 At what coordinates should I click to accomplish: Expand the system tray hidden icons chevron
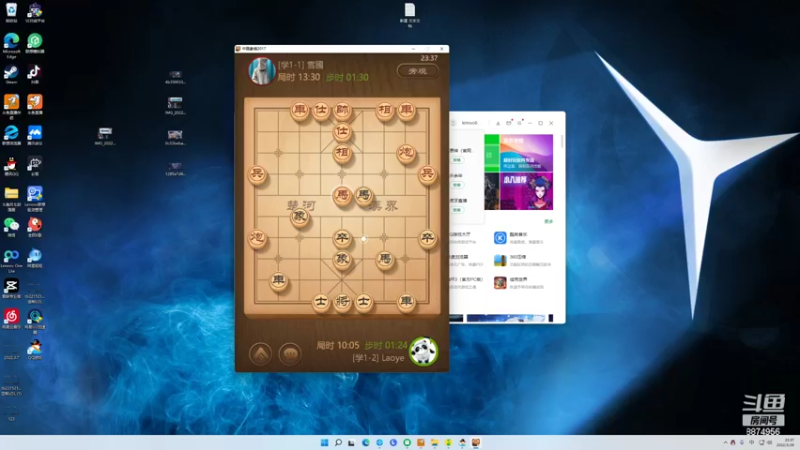click(725, 442)
